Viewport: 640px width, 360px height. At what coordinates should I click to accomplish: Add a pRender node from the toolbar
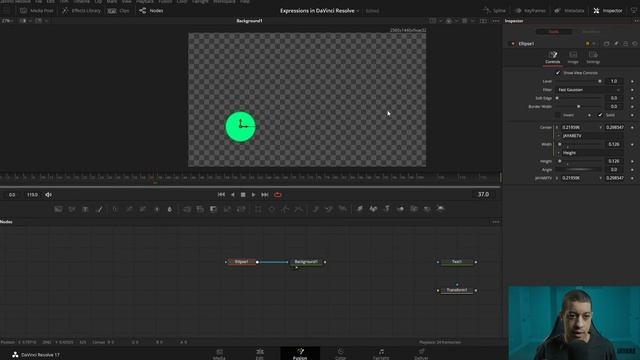(x=342, y=209)
